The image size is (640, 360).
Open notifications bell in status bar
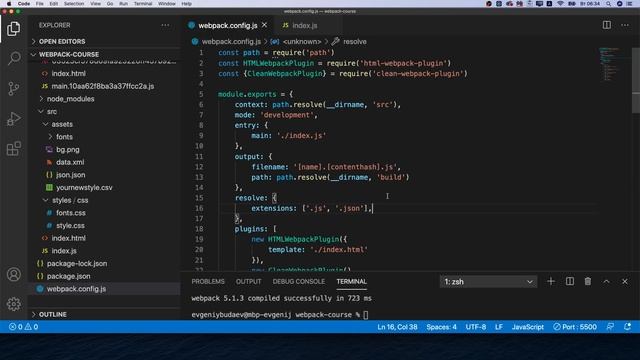627,327
